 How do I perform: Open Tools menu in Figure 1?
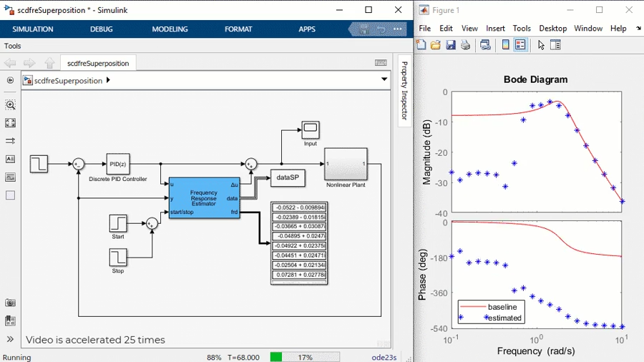coord(522,29)
